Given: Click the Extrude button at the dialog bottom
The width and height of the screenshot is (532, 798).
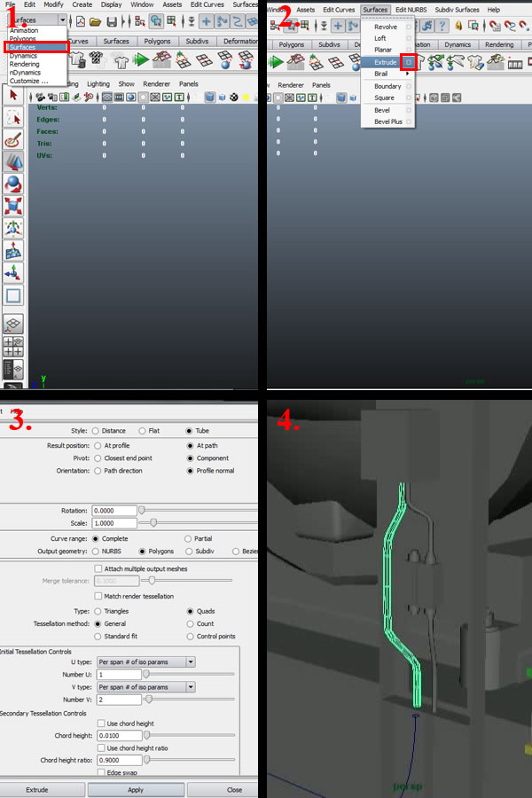Looking at the screenshot, I should pyautogui.click(x=37, y=790).
